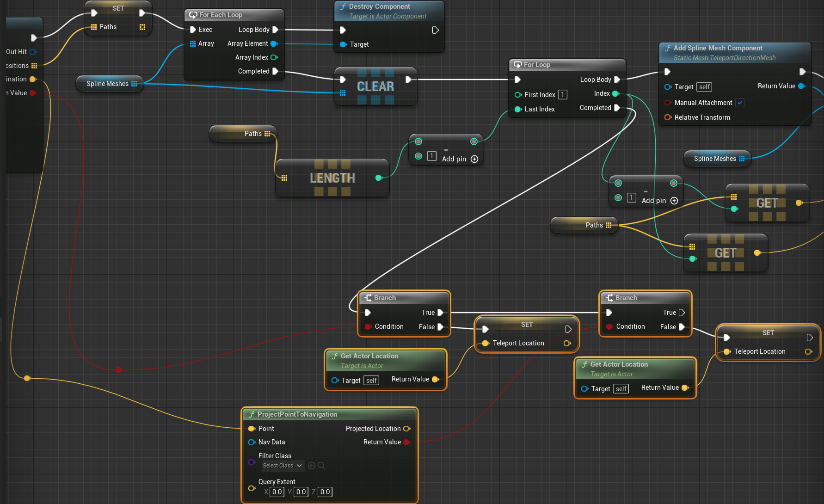Click the Add pin plus icon near LENGTH node
824x504 pixels.
pos(474,159)
